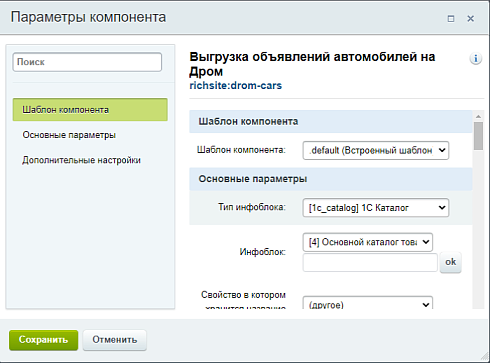Click the Основные параметры section header
Screen dimensions: 490x363
pyautogui.click(x=331, y=179)
